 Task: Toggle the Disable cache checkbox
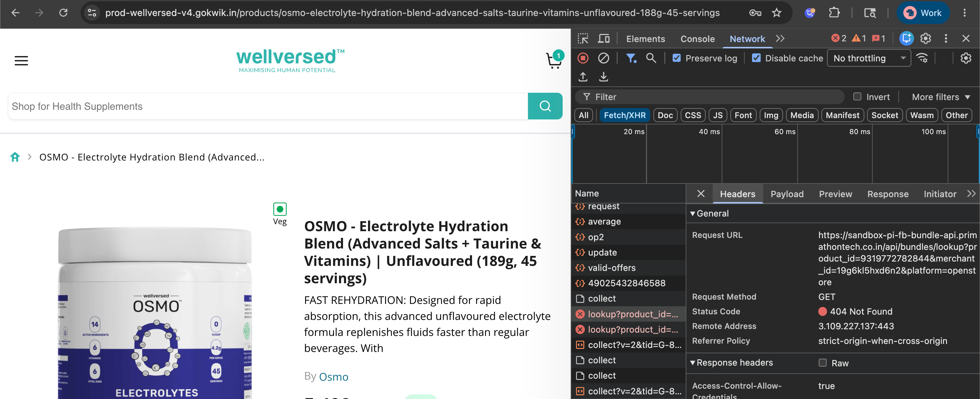[x=756, y=58]
